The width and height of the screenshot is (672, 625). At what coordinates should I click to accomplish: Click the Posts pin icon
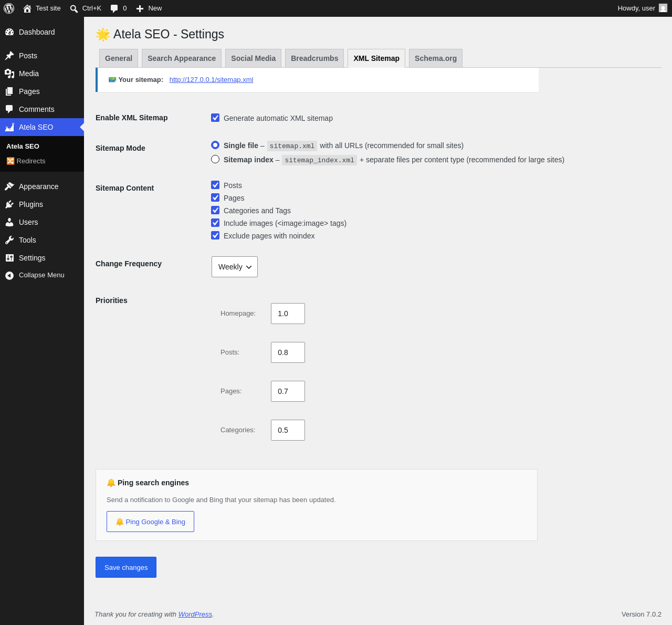pyautogui.click(x=9, y=56)
